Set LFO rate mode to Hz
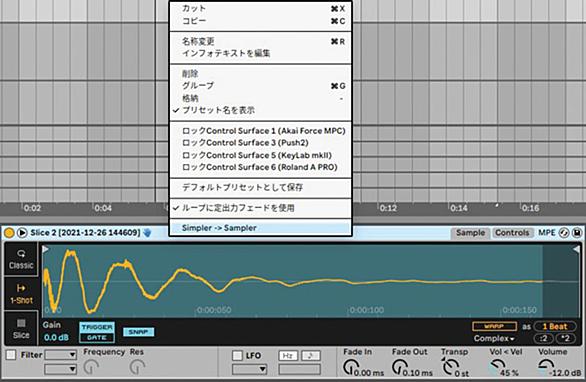Screen dimensions: 586x382 coord(288,355)
